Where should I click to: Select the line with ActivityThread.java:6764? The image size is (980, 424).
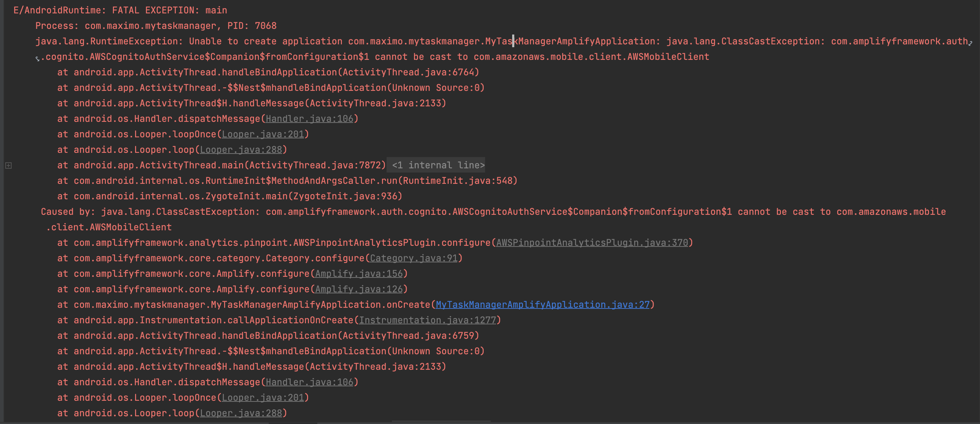pos(268,73)
